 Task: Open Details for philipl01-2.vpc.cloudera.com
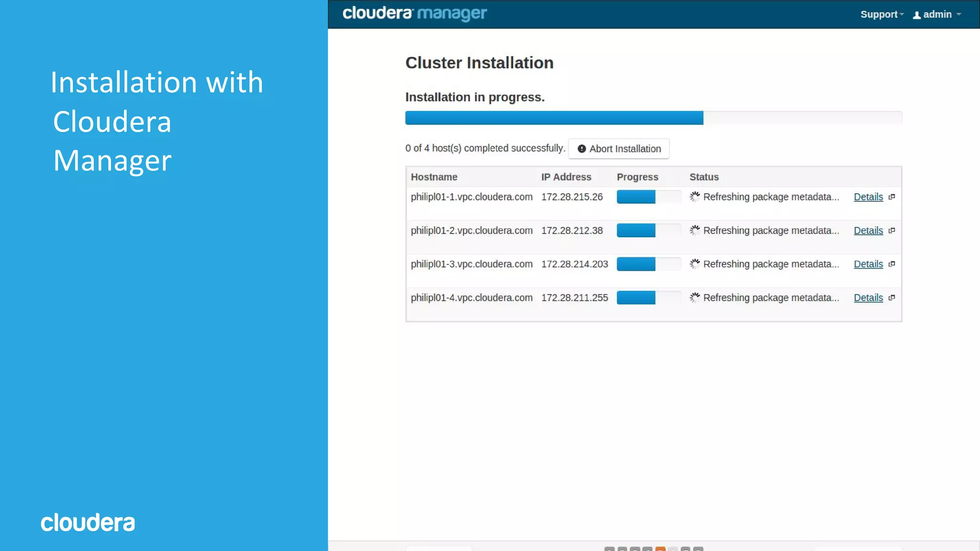(x=868, y=231)
